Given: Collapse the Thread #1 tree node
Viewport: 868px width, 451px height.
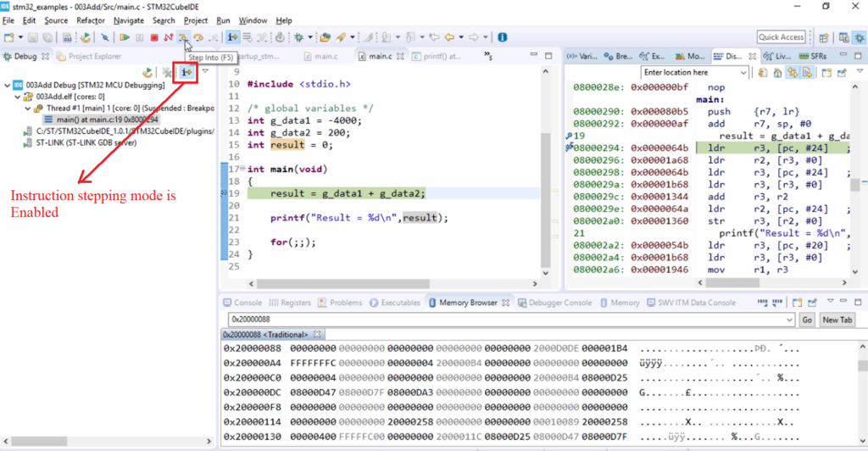Looking at the screenshot, I should coord(28,109).
